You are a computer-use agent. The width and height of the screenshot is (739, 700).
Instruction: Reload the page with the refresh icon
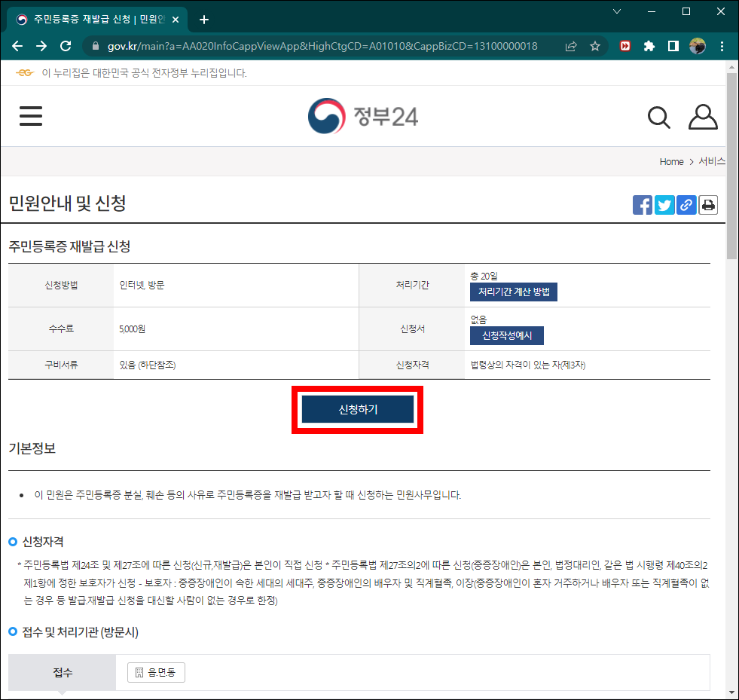(x=66, y=45)
